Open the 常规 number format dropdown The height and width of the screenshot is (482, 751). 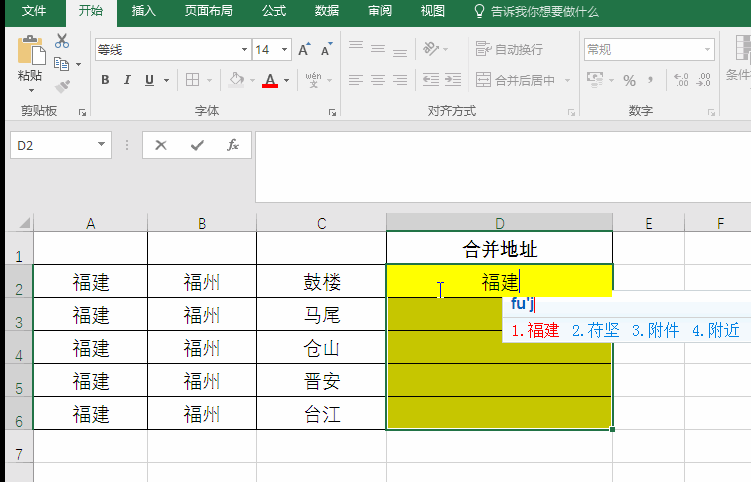[707, 49]
